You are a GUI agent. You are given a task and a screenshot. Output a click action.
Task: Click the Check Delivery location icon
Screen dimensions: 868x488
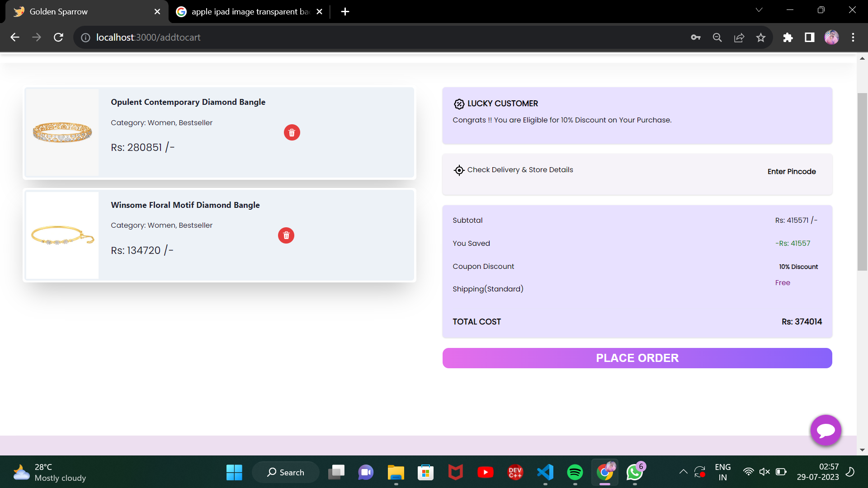[x=459, y=170]
